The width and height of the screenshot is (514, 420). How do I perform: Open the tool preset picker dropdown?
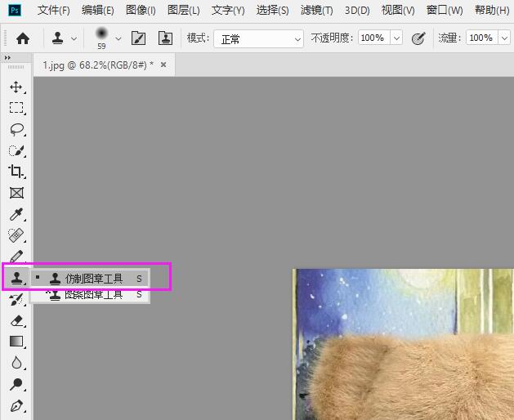click(x=74, y=38)
